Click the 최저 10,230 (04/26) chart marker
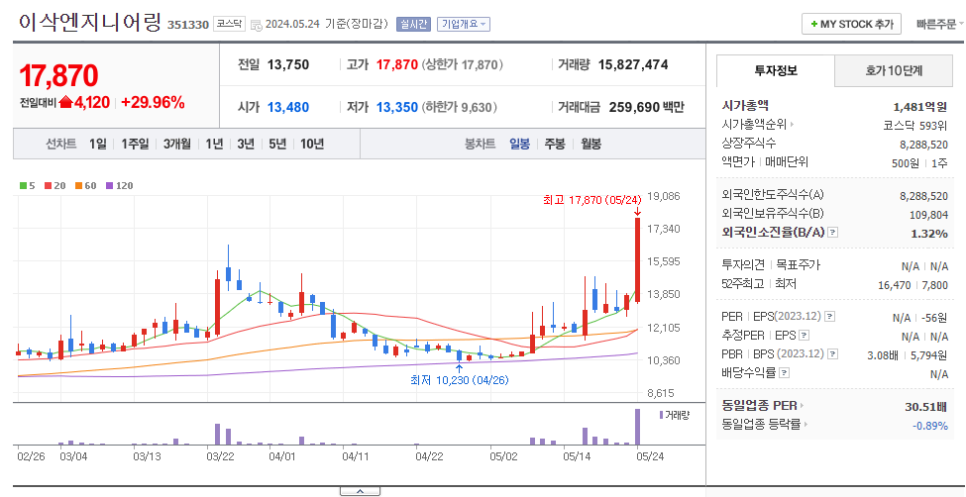 (x=460, y=380)
